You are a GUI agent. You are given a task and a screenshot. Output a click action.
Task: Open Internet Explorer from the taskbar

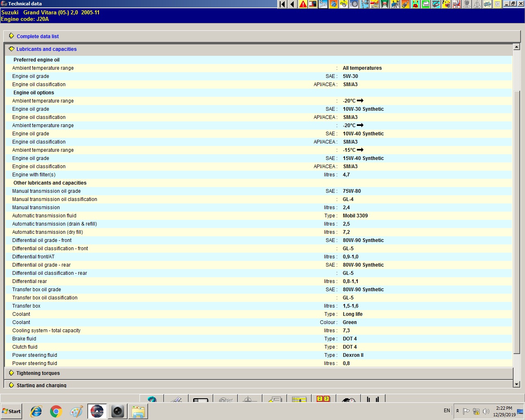click(x=36, y=411)
